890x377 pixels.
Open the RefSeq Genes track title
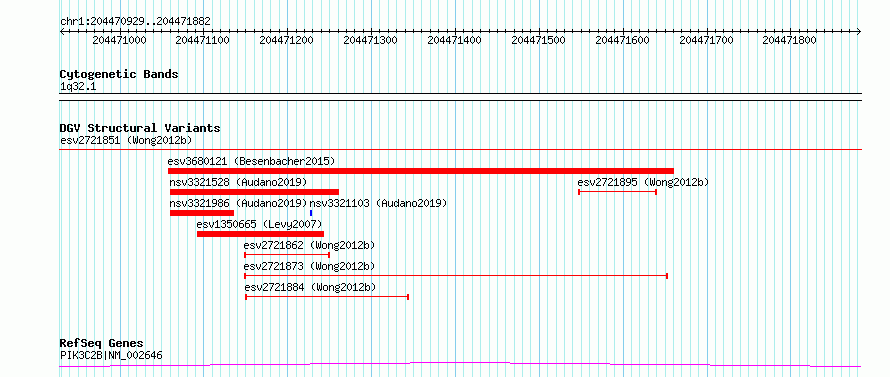pyautogui.click(x=101, y=344)
